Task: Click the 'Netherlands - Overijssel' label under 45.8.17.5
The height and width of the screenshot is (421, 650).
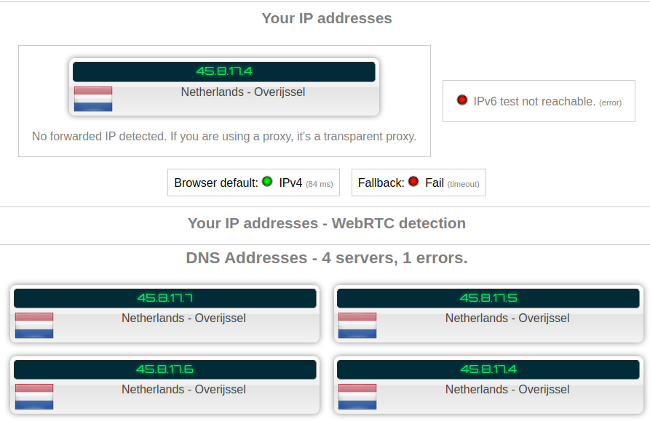Action: coord(507,318)
